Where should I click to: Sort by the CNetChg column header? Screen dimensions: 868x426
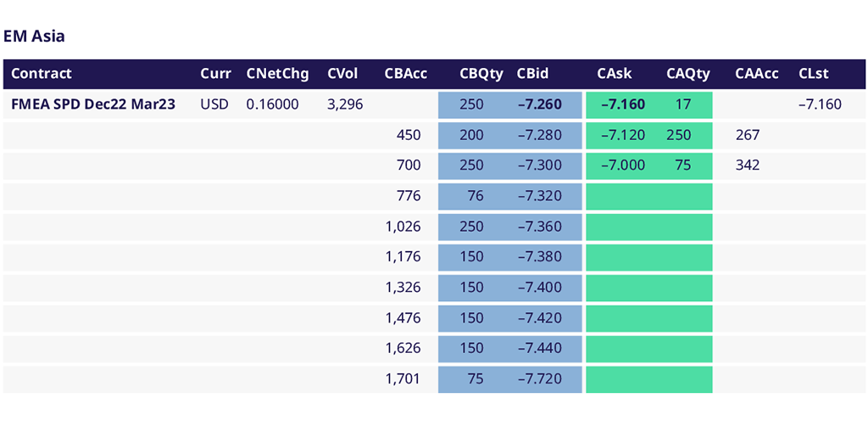(x=277, y=74)
